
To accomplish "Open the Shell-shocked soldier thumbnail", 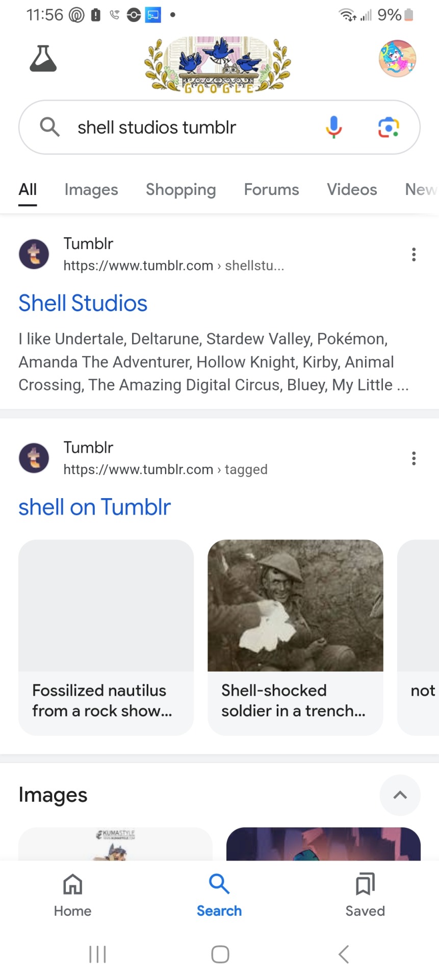I will pyautogui.click(x=295, y=605).
